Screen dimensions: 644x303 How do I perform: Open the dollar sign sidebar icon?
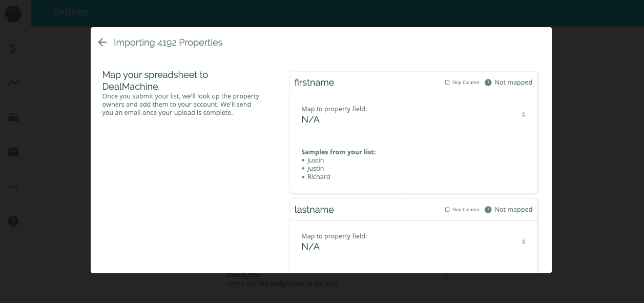(13, 48)
